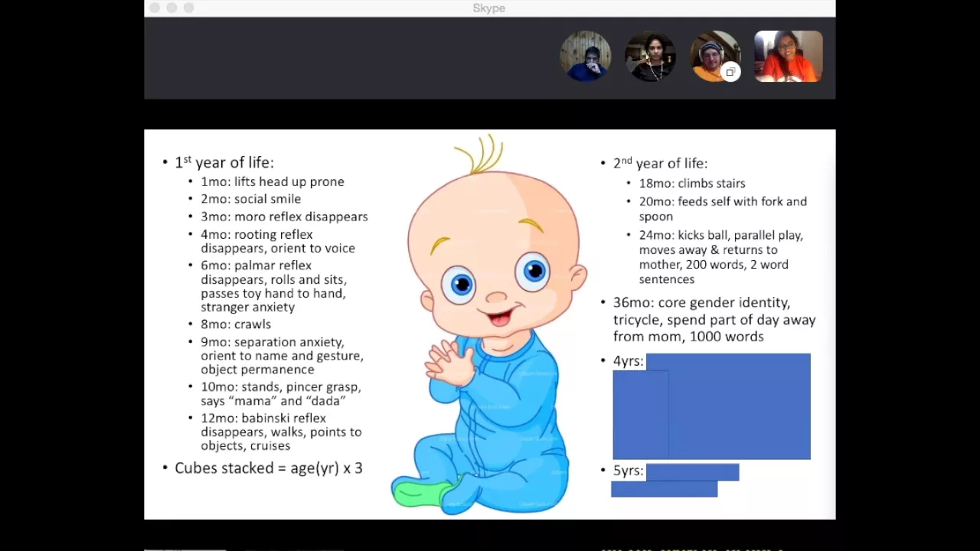Select the first participant video thumbnail
This screenshot has height=551, width=980.
586,56
